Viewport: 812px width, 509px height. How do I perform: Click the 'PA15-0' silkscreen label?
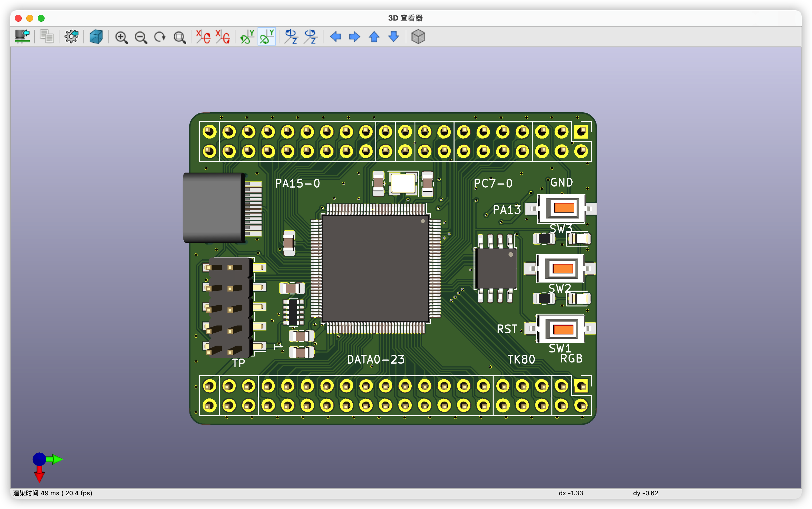pyautogui.click(x=298, y=183)
